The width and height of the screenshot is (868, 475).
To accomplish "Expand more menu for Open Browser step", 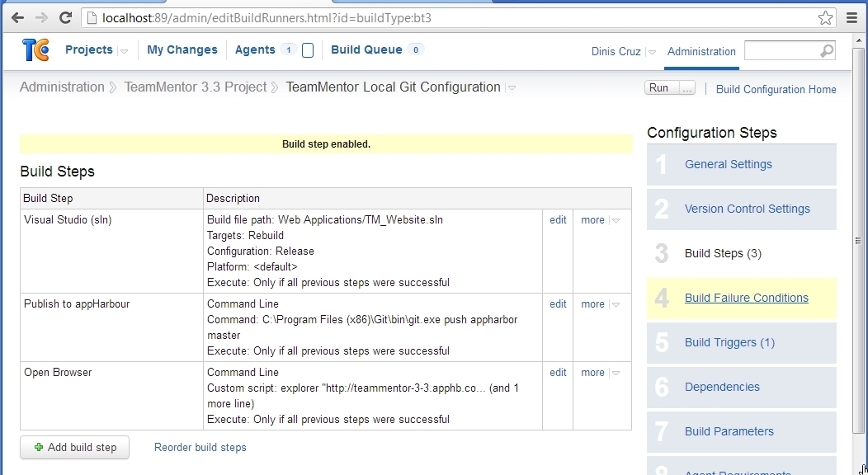I will tap(616, 374).
